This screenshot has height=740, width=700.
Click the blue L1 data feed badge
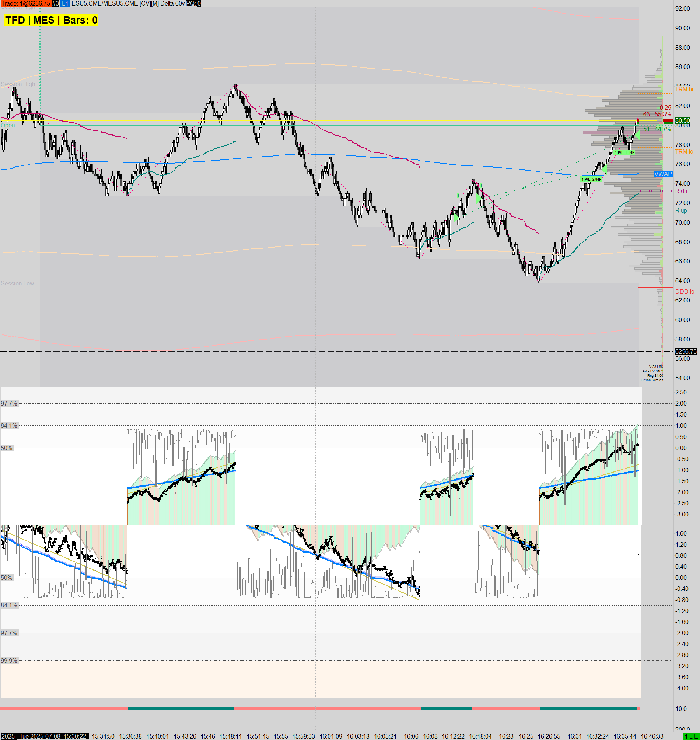pyautogui.click(x=66, y=3)
